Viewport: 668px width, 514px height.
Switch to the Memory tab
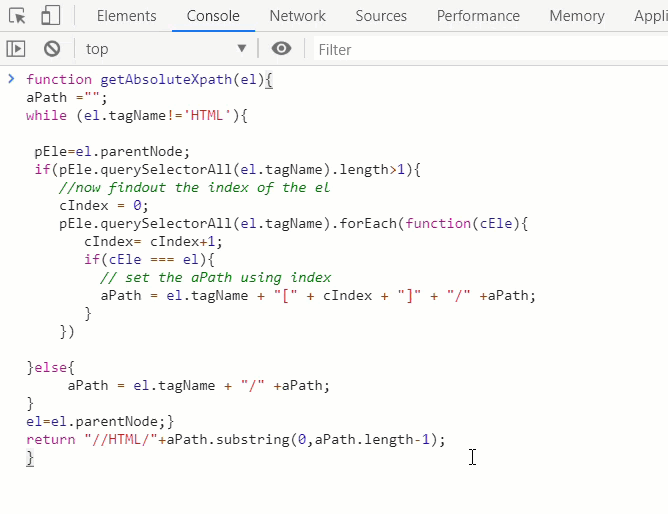point(577,16)
